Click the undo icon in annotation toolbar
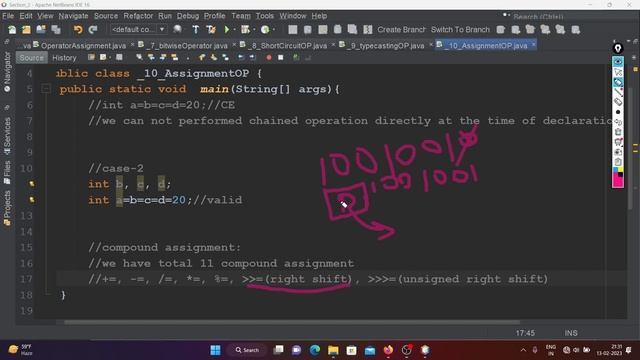 618,122
